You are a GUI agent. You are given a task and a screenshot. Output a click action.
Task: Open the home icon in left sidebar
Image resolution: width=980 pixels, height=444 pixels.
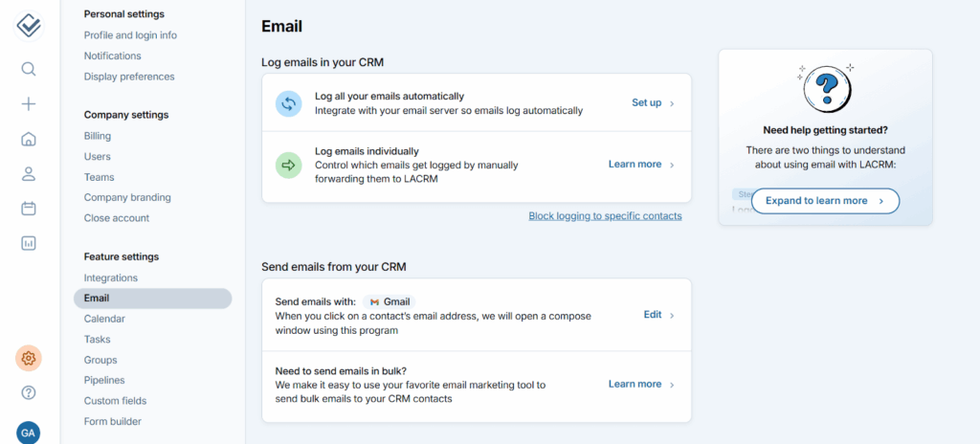pyautogui.click(x=29, y=139)
